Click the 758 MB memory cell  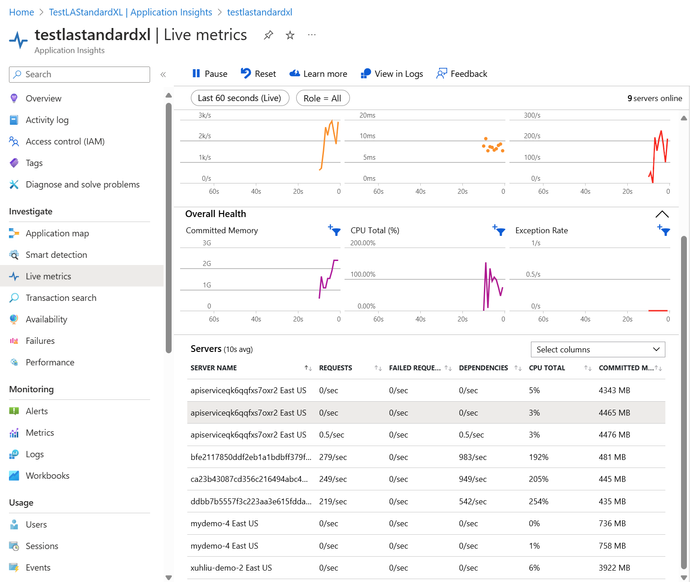[x=612, y=546]
